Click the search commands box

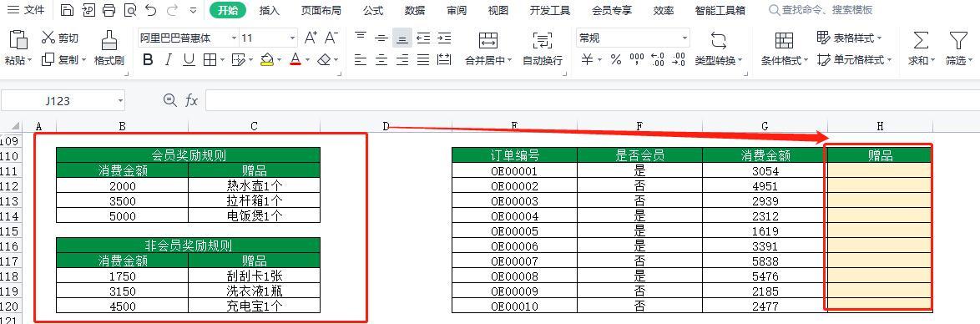[x=820, y=10]
